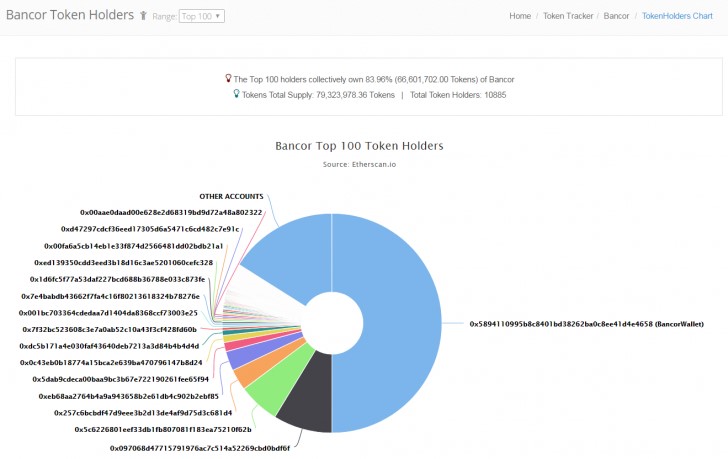The image size is (728, 459).
Task: Open the Range Top 100 dropdown
Action: (x=201, y=17)
